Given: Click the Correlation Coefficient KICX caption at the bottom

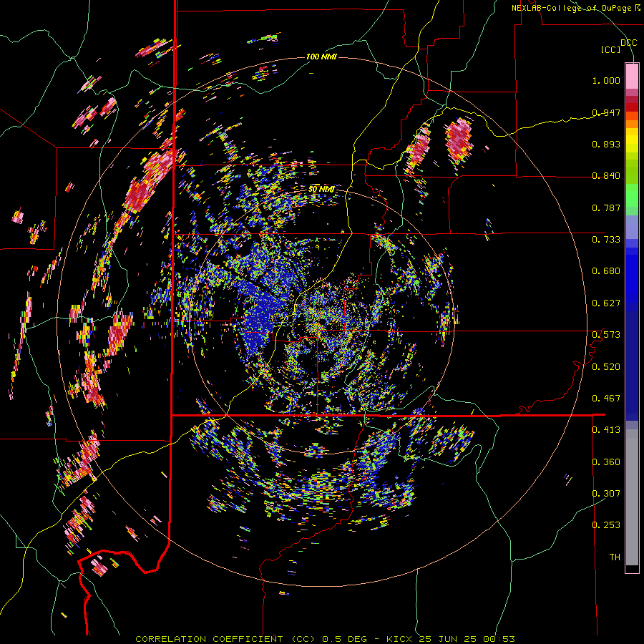Looking at the screenshot, I should click(326, 639).
